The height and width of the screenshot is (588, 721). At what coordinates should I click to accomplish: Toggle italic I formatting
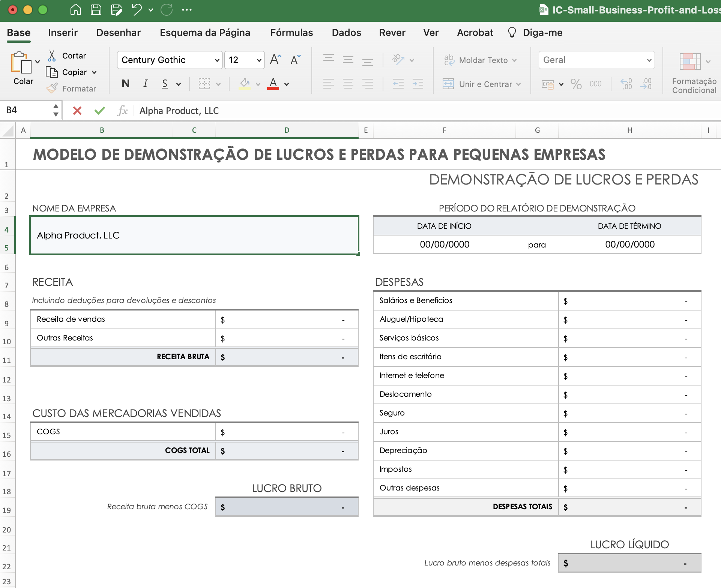click(145, 84)
